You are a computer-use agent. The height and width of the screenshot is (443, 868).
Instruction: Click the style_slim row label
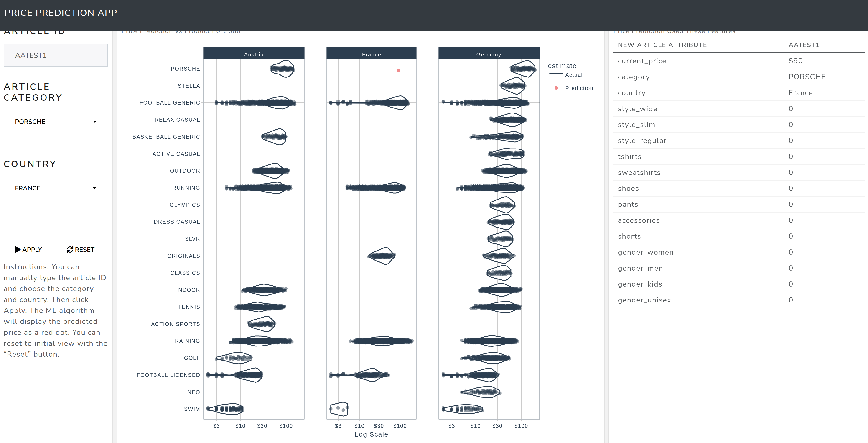[x=636, y=125]
